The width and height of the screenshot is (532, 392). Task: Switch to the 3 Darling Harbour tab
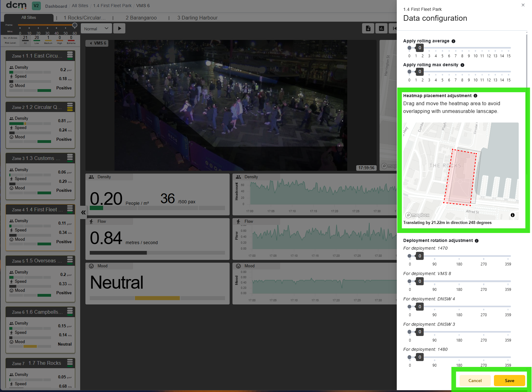pos(197,18)
